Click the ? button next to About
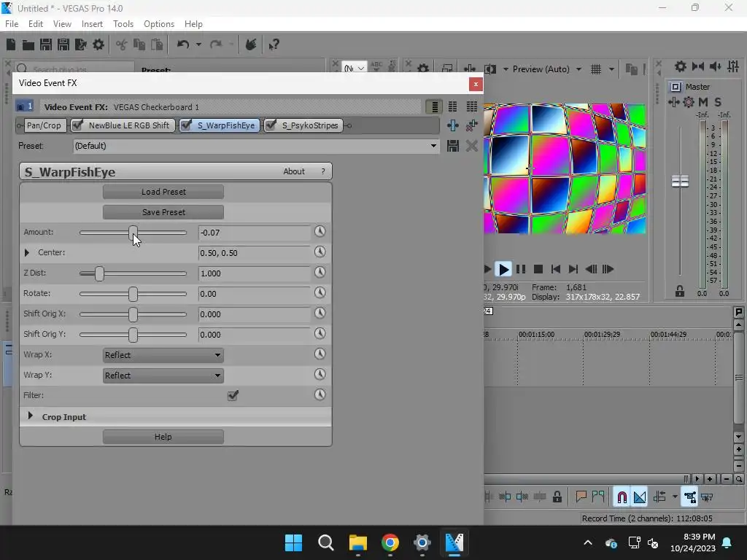The width and height of the screenshot is (747, 560). click(323, 171)
